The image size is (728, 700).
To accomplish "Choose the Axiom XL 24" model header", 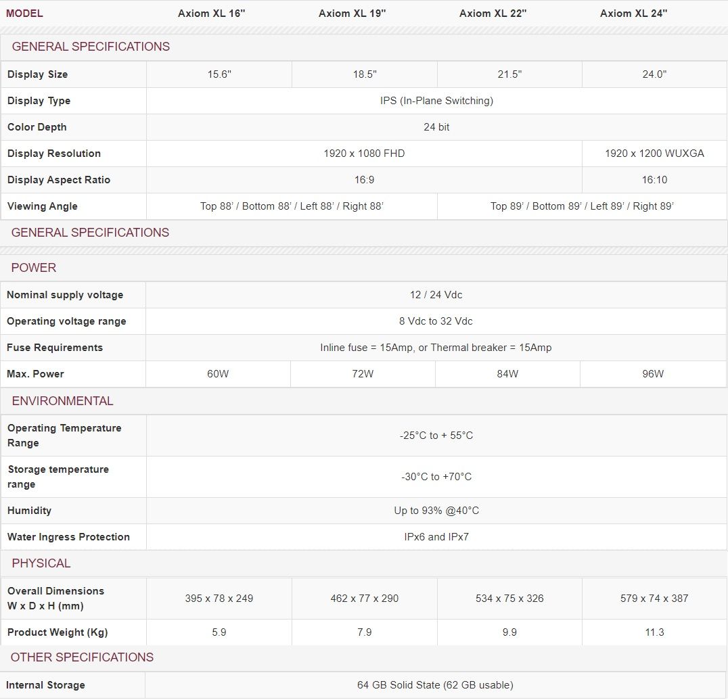I will (x=634, y=14).
